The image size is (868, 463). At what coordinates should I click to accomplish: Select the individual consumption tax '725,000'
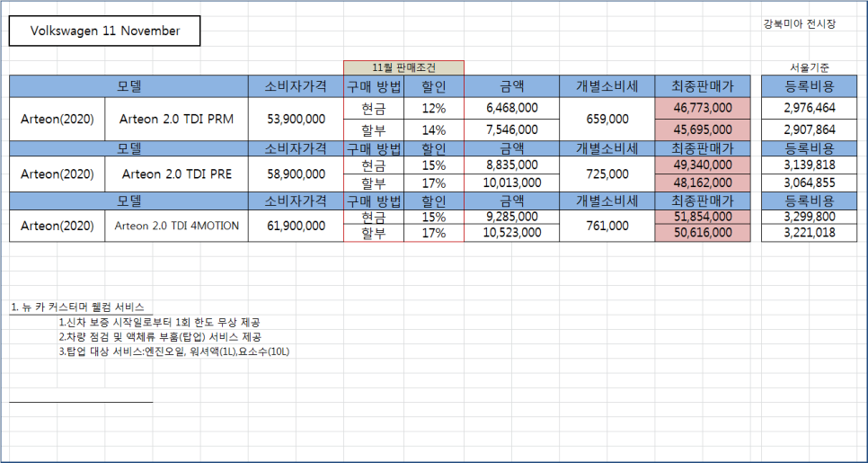[607, 174]
